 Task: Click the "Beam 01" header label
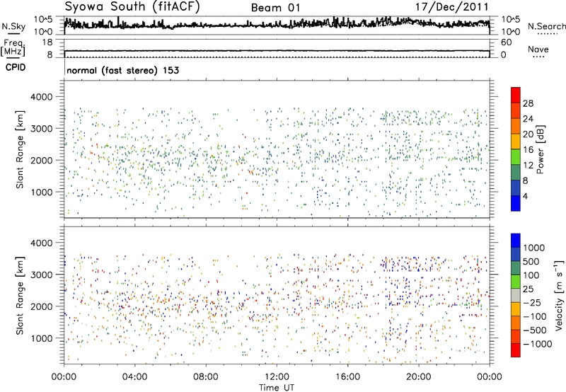click(x=275, y=8)
